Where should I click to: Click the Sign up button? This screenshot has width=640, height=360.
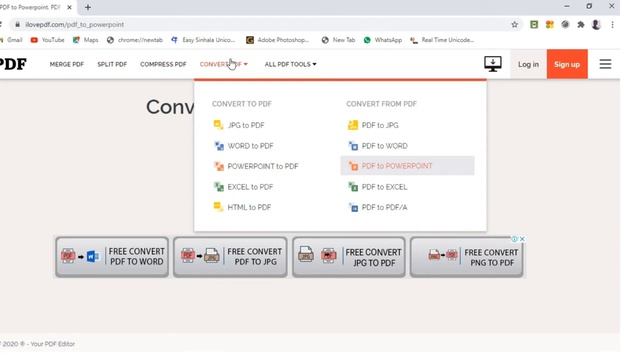click(x=567, y=64)
